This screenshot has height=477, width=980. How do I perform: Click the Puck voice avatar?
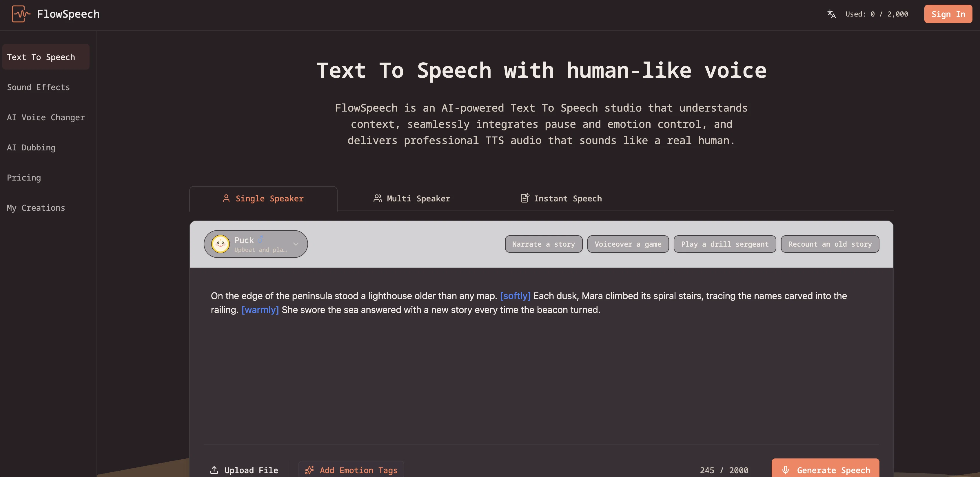220,244
